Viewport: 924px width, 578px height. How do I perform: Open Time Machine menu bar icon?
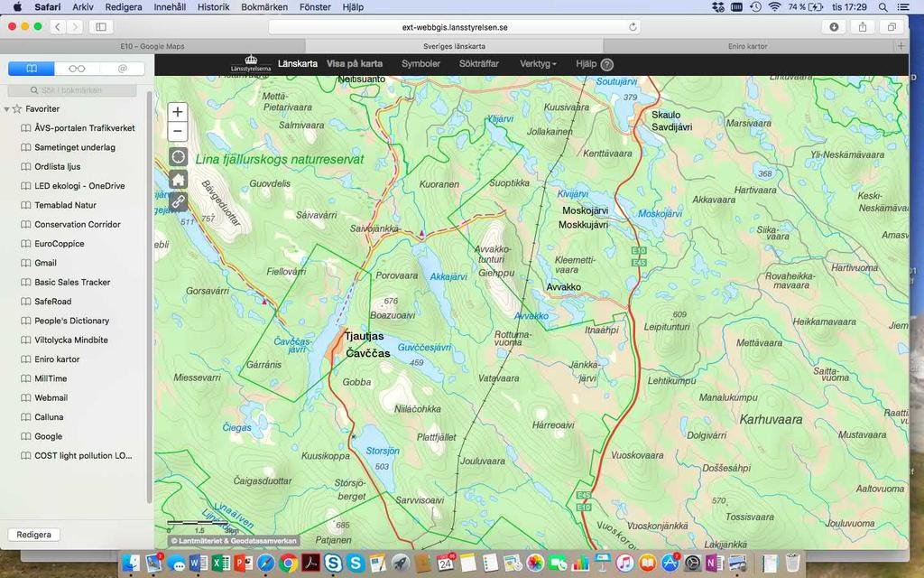tap(755, 7)
